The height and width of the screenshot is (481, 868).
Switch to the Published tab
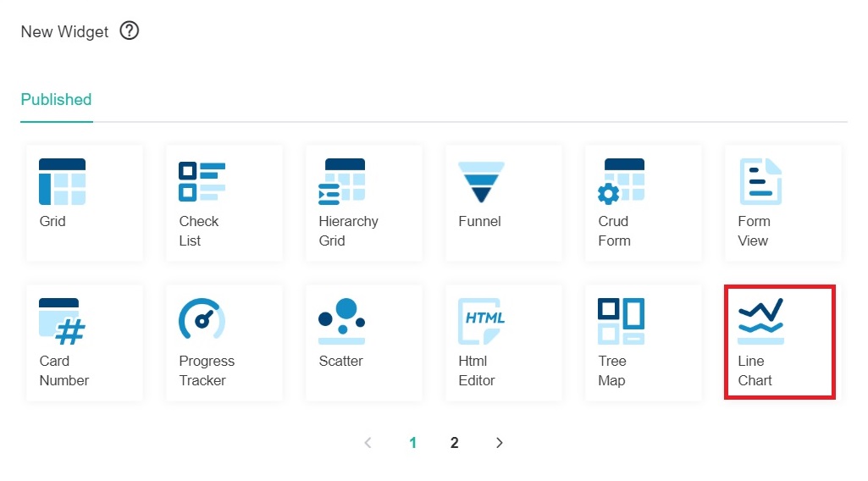[x=56, y=99]
